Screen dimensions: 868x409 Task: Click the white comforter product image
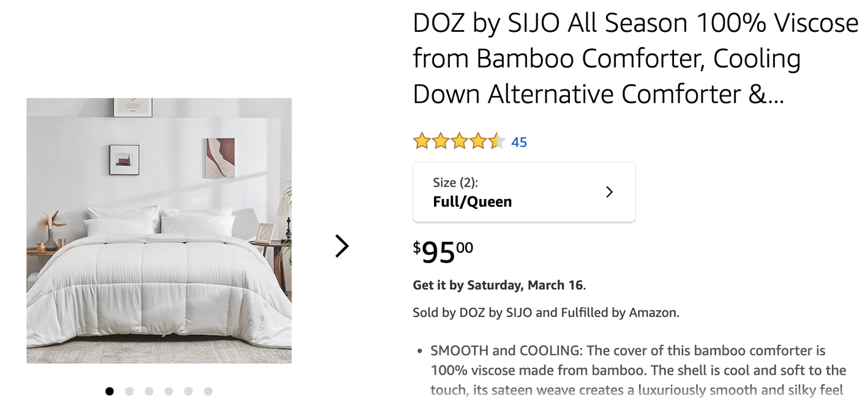click(159, 231)
